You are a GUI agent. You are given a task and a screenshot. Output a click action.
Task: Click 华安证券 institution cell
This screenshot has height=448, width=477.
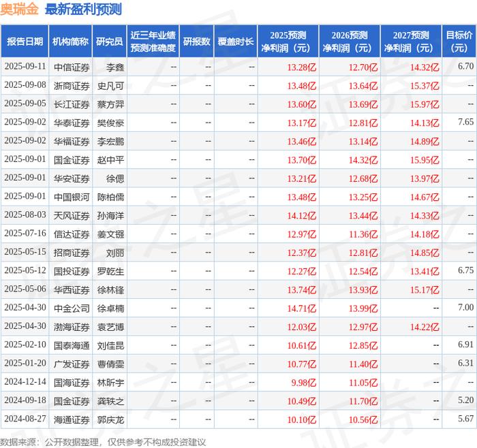tap(72, 178)
